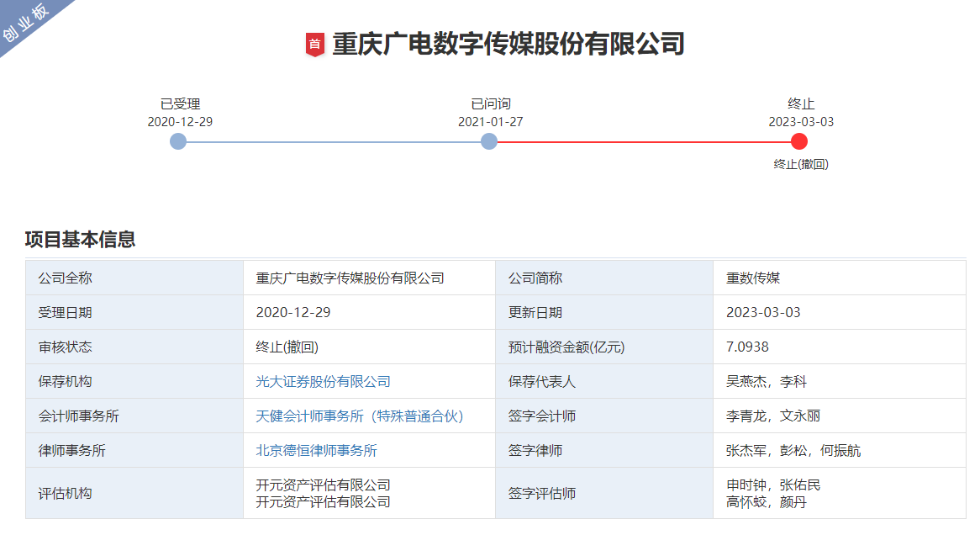The image size is (980, 535).
Task: Select the 已问询 timeline circle node
Action: [x=489, y=141]
